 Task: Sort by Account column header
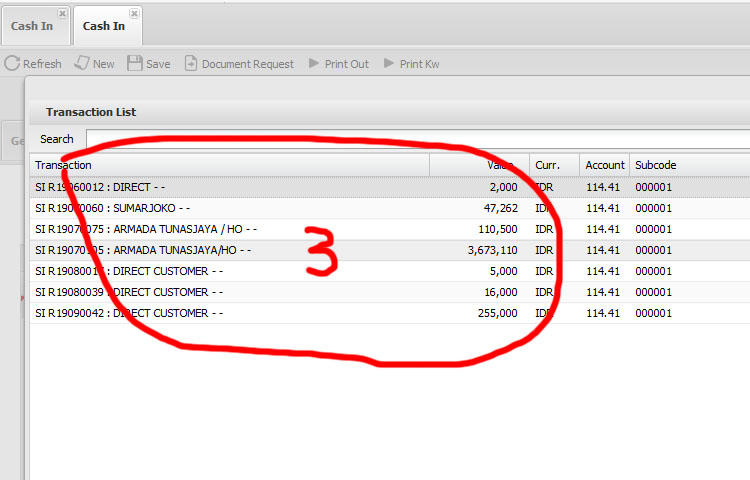604,165
